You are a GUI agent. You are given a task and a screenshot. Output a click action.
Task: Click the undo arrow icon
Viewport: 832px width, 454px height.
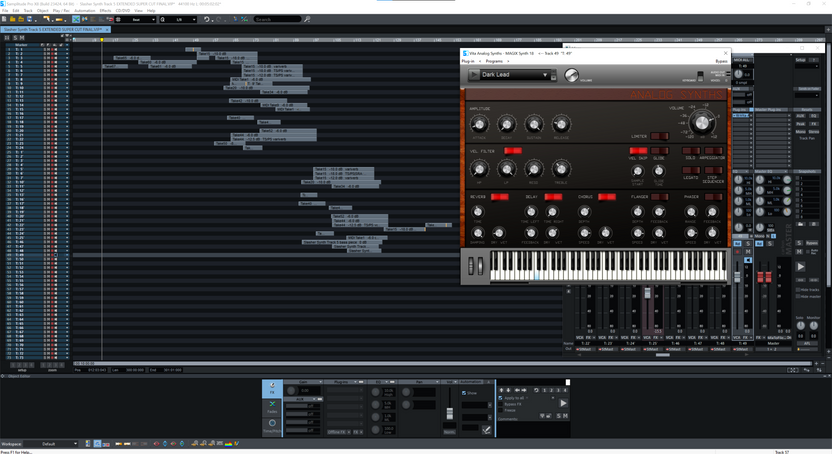[207, 19]
